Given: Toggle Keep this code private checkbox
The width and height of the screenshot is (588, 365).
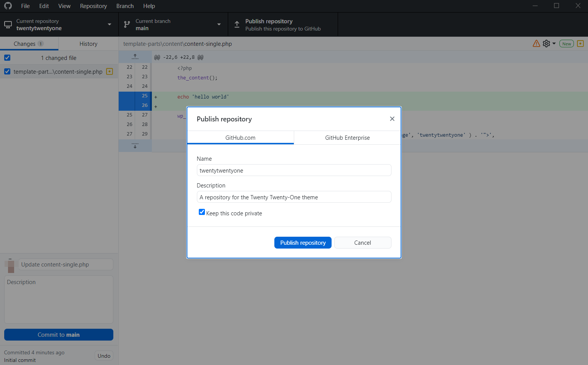Looking at the screenshot, I should click(x=202, y=212).
